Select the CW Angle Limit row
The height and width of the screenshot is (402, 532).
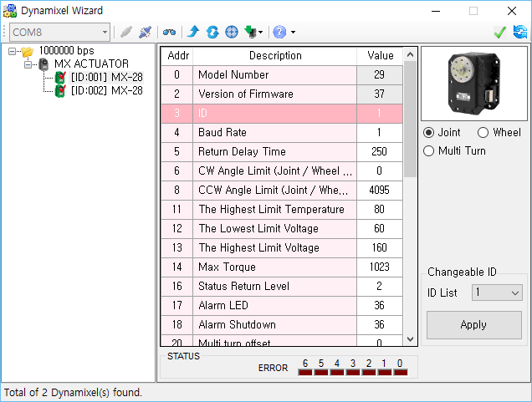click(x=282, y=171)
